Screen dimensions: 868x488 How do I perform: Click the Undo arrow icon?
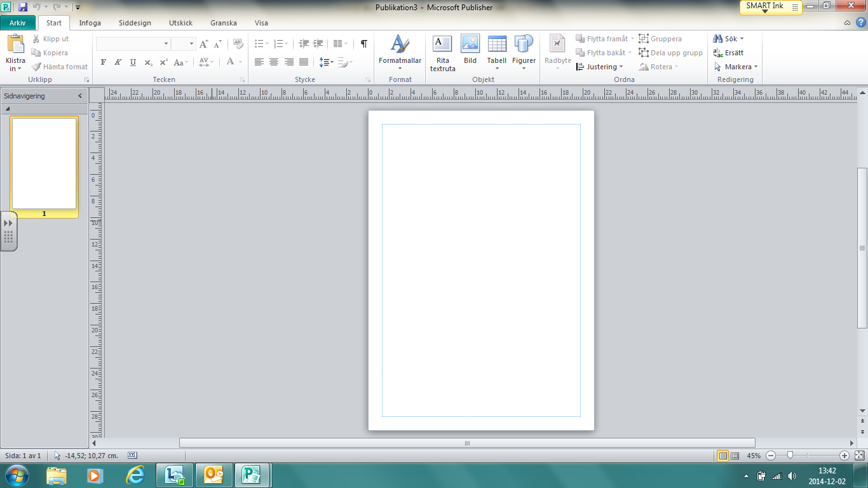coord(36,7)
